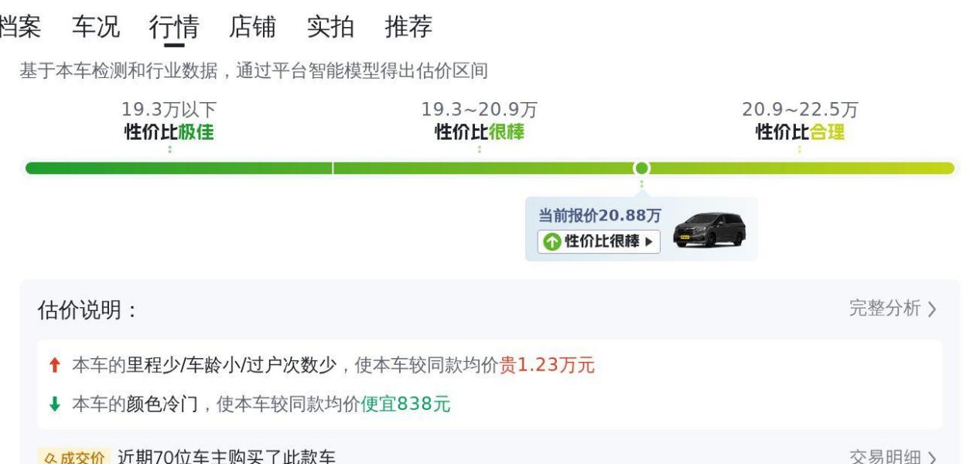Image resolution: width=980 pixels, height=464 pixels.
Task: Select the 行情 tab
Action: click(174, 27)
